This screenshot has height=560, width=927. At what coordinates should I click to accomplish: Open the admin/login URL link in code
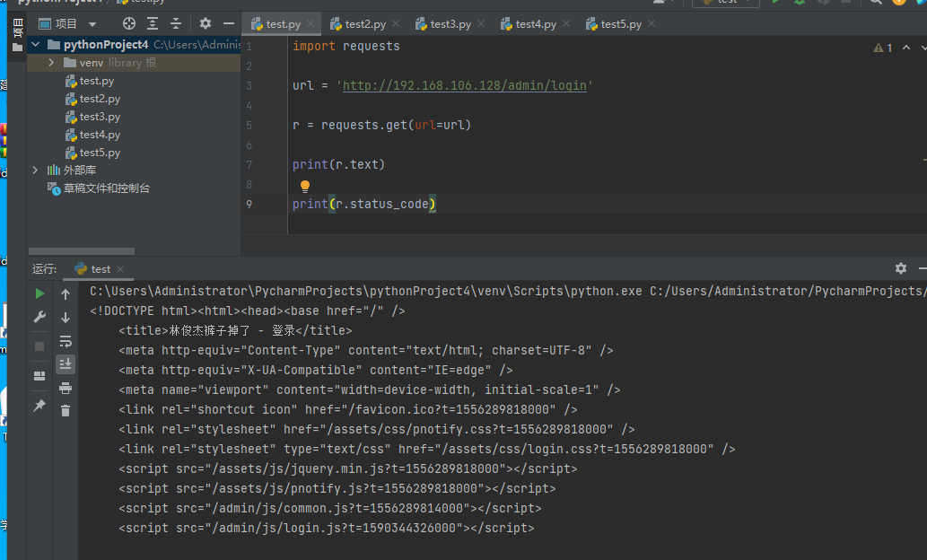(x=465, y=85)
